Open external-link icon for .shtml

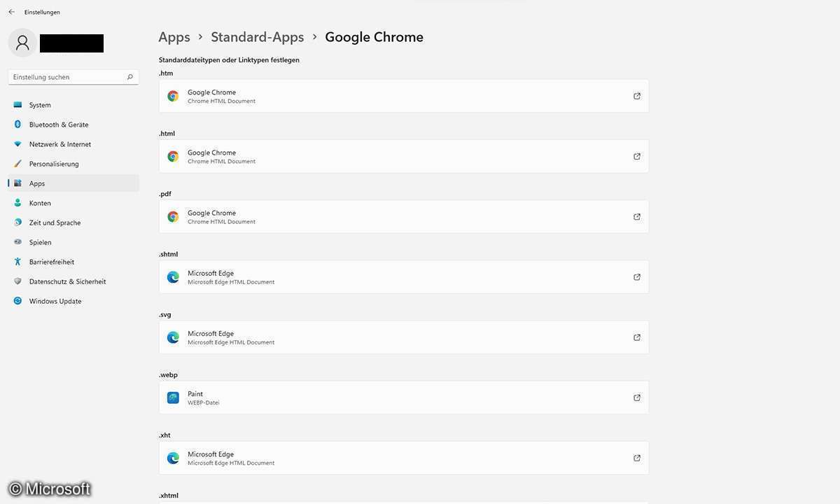[637, 277]
